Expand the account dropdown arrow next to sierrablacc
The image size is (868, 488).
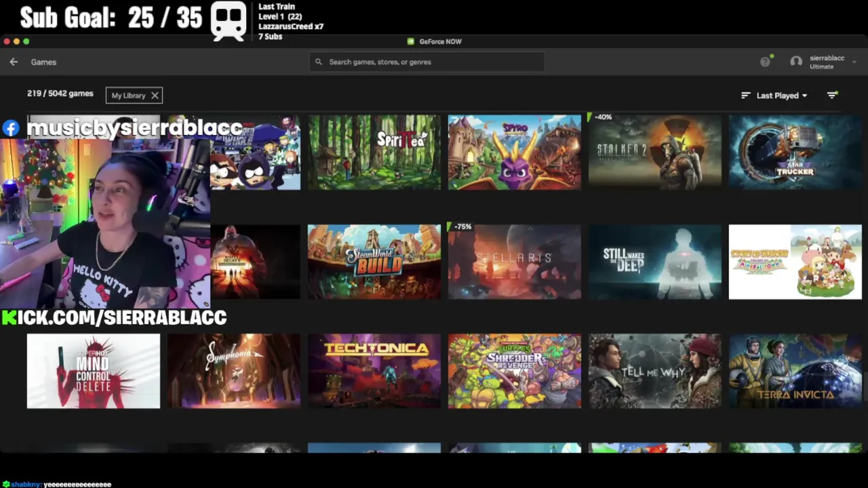click(854, 62)
